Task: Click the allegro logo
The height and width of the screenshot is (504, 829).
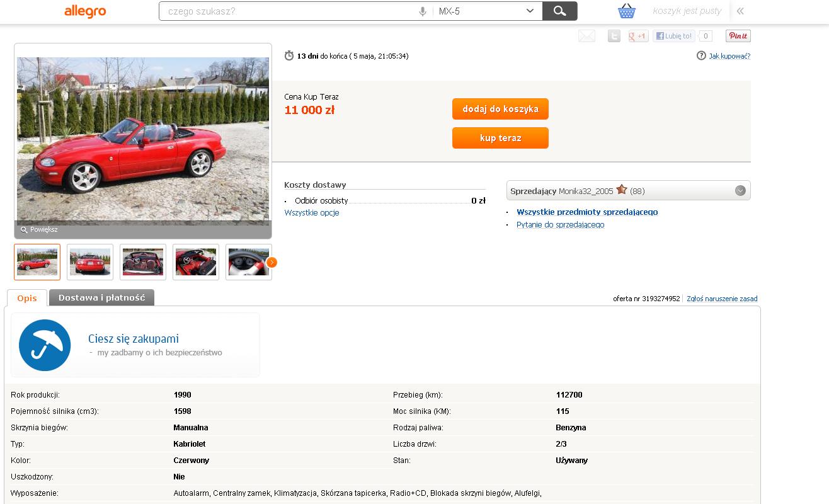Action: tap(85, 11)
